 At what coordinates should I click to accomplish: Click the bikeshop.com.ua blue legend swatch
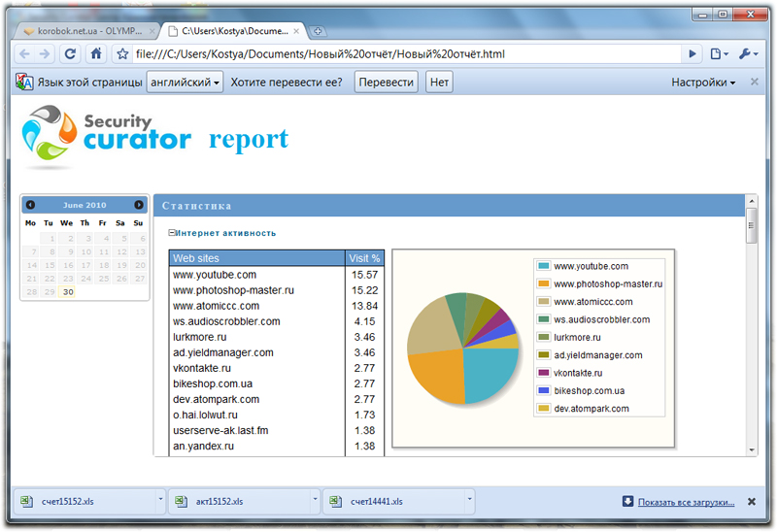[544, 390]
